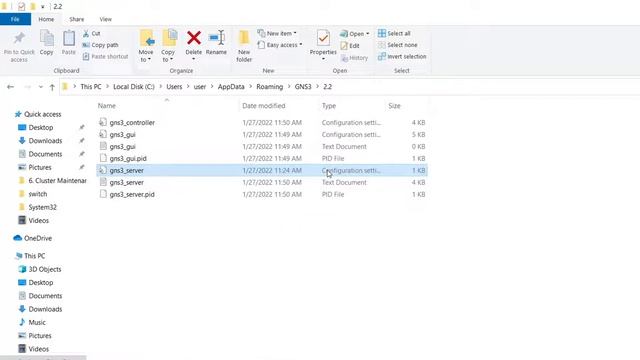Viewport: 640px width, 360px height.
Task: Open Music under This PC
Action: pyautogui.click(x=37, y=322)
